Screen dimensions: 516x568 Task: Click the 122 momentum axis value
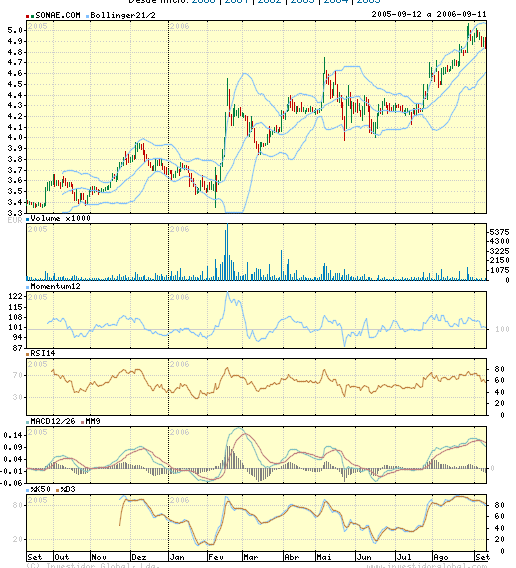tap(15, 296)
